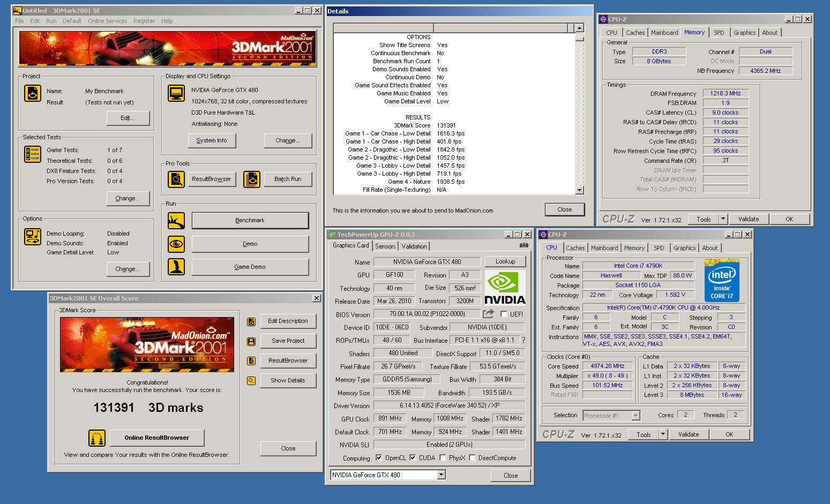The width and height of the screenshot is (830, 504).
Task: Click the Core Speed value 4974.28 MHz
Action: (x=608, y=366)
